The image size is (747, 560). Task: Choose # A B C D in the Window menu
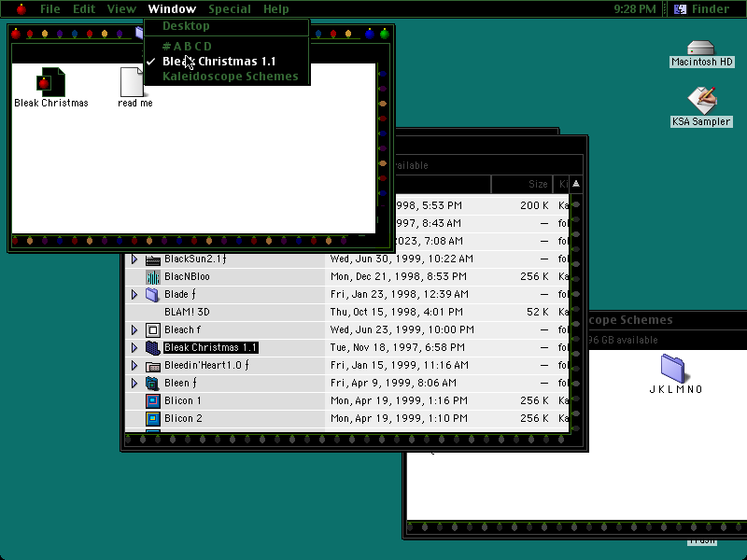(x=227, y=46)
